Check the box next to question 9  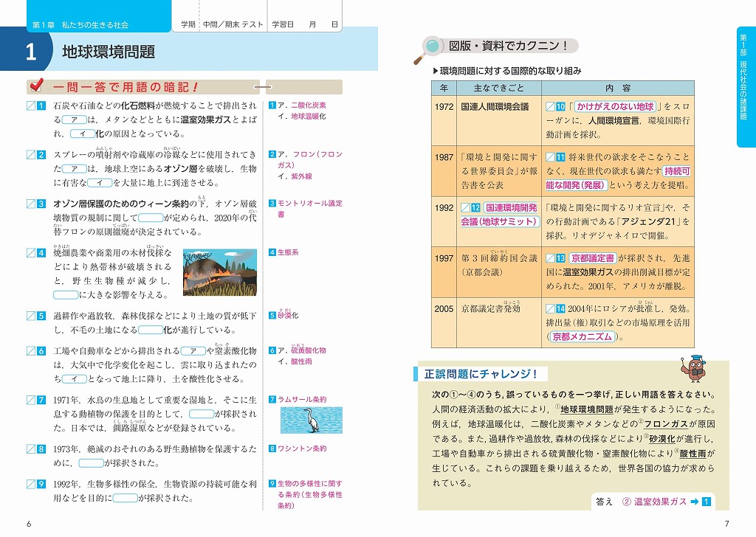pyautogui.click(x=30, y=484)
